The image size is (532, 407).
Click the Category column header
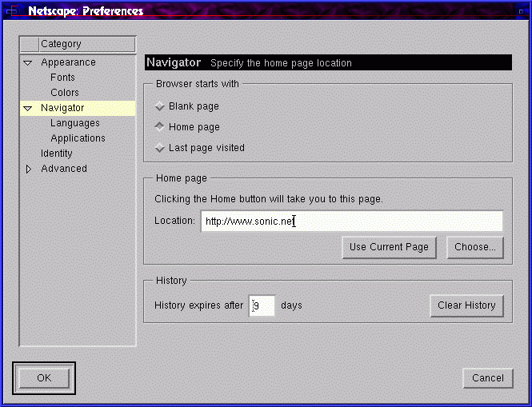point(87,44)
